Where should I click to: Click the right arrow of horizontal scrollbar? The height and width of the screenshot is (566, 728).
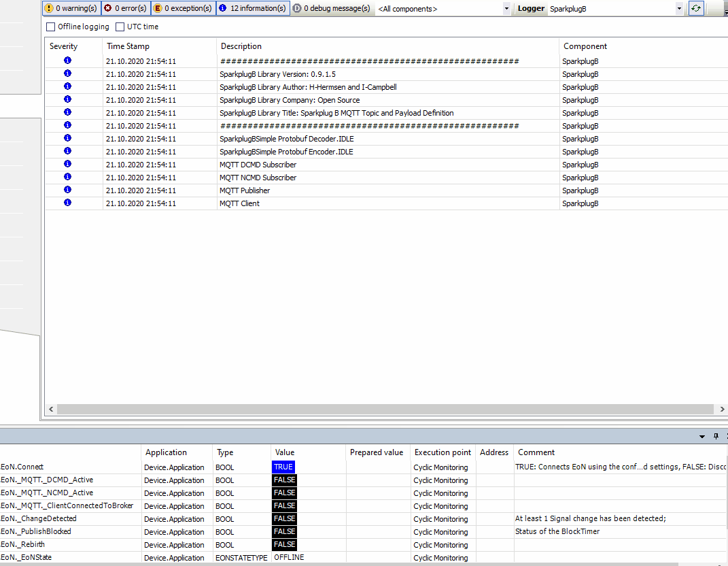pos(722,410)
